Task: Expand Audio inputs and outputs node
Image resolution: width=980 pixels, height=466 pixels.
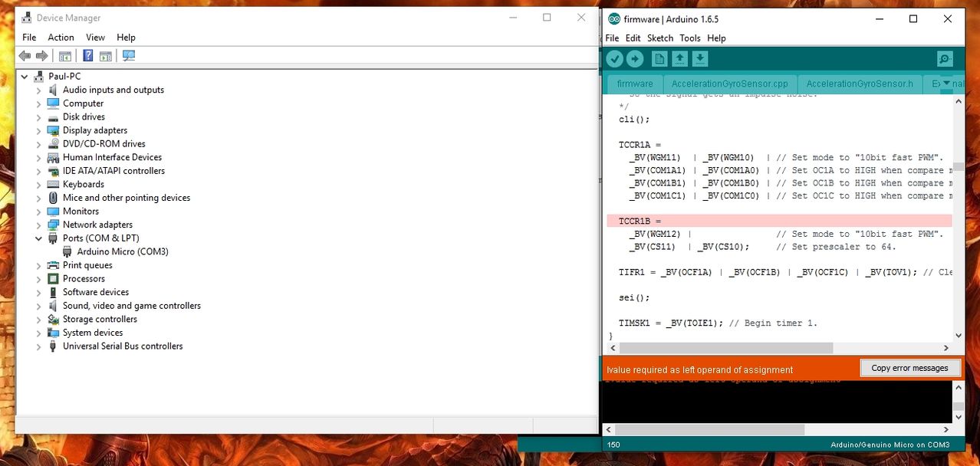Action: 38,90
